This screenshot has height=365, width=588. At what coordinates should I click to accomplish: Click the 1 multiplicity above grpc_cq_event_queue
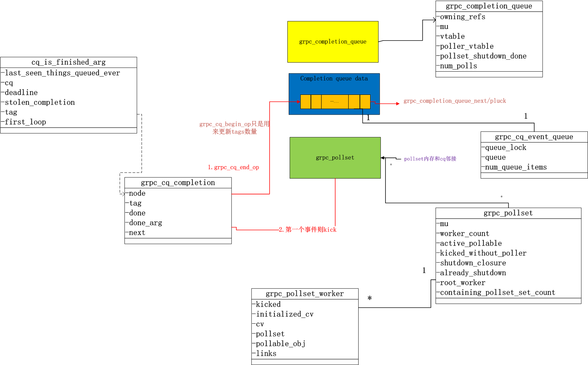coord(525,116)
